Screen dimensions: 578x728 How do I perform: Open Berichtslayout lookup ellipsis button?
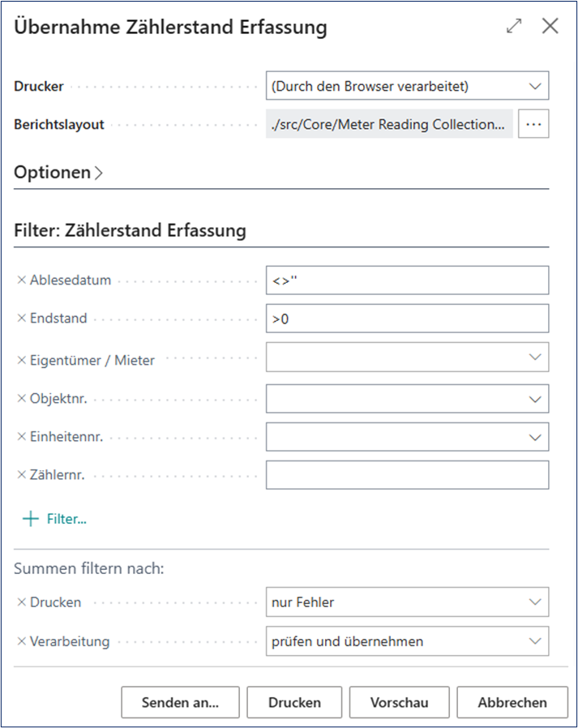point(533,124)
